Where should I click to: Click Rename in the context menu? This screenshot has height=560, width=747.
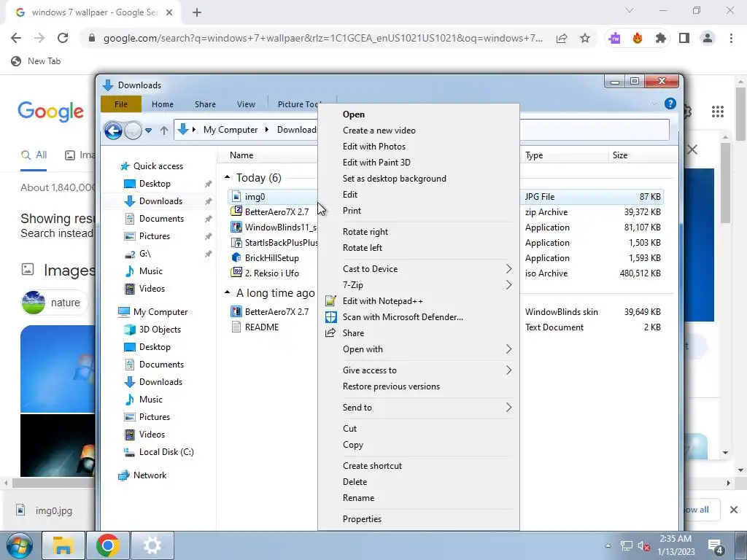358,498
